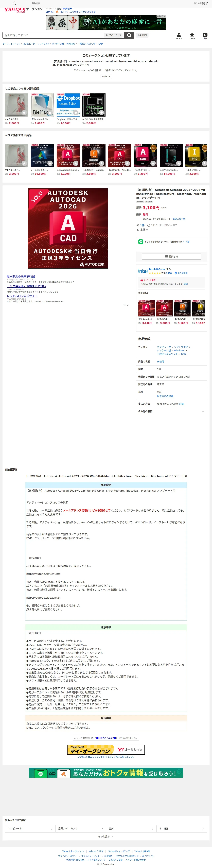
Task: Expand the ＋条件指定 search options
Action: click(142, 35)
